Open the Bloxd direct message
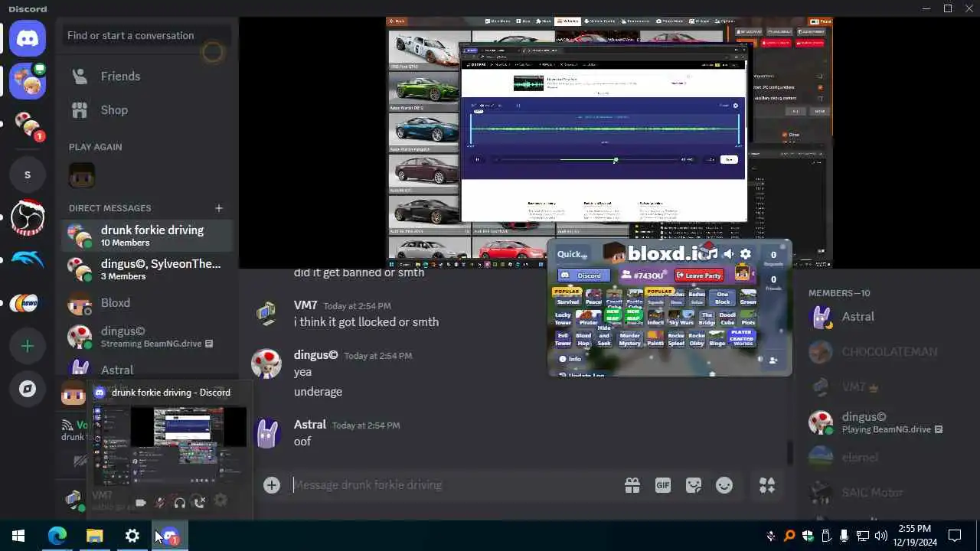 tap(147, 303)
